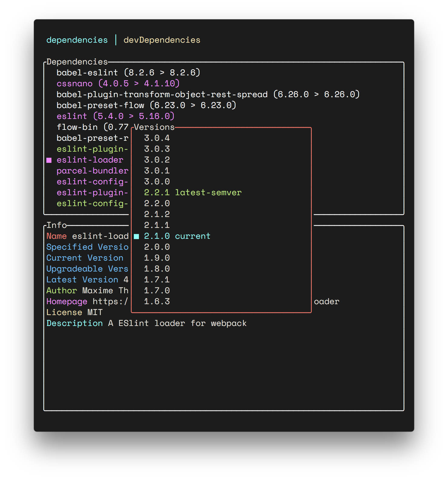This screenshot has height=480, width=448.
Task: Pick version 2.0.0 in the list
Action: click(x=157, y=247)
